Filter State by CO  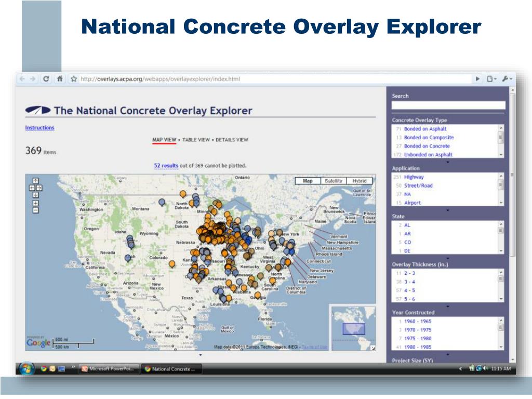(407, 242)
